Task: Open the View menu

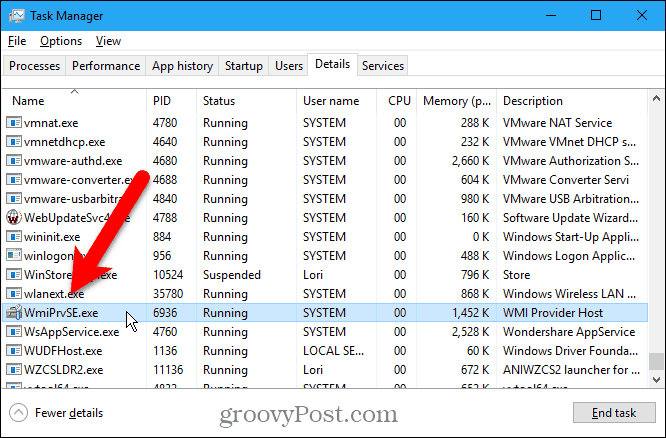Action: tap(108, 41)
